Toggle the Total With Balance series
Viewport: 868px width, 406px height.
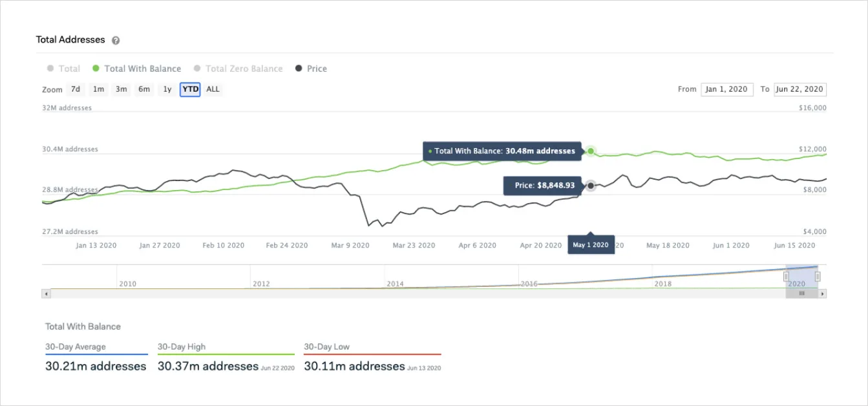tap(137, 69)
